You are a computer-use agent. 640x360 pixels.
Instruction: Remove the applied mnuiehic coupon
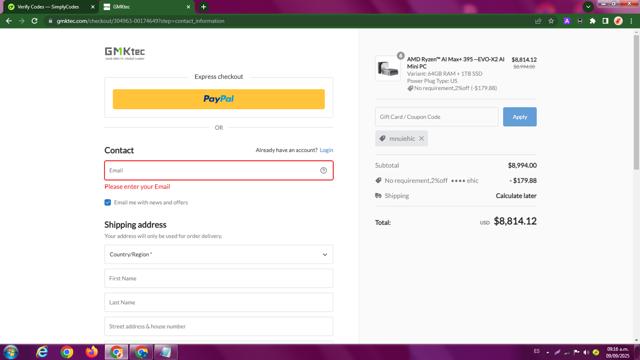coord(422,138)
